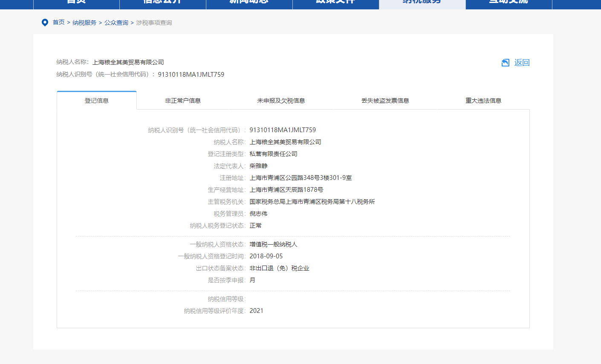Show the 重大违法信息 tab
This screenshot has height=364, width=601.
pyautogui.click(x=483, y=101)
